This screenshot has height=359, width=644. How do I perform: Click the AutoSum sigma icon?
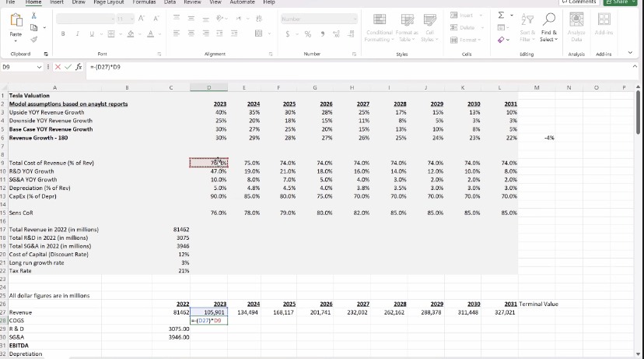pyautogui.click(x=501, y=16)
